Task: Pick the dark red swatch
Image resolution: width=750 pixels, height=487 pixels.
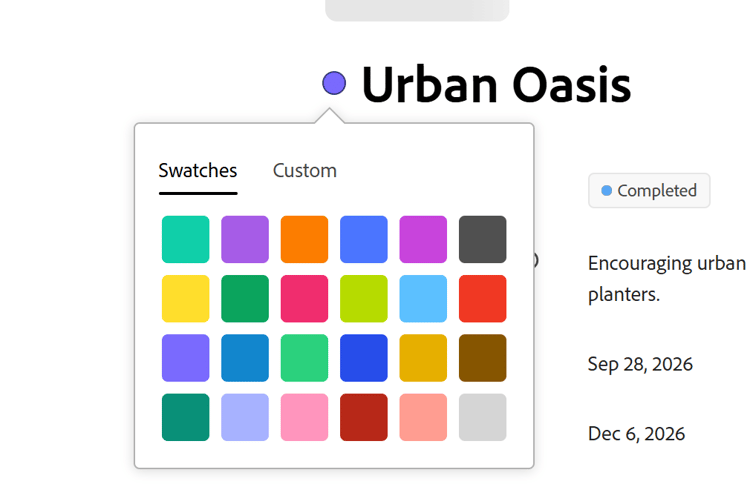Action: (x=364, y=417)
